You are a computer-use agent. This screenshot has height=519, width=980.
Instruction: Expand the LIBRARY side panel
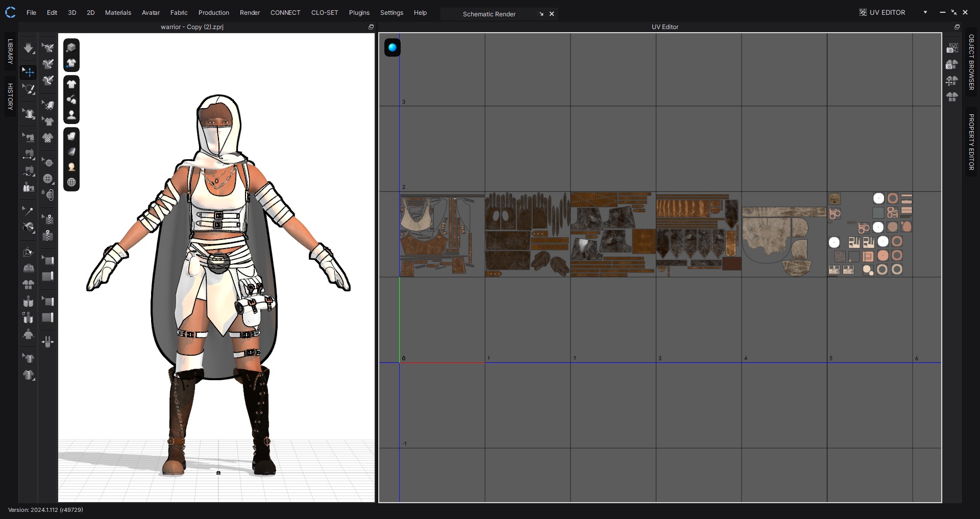click(x=10, y=52)
